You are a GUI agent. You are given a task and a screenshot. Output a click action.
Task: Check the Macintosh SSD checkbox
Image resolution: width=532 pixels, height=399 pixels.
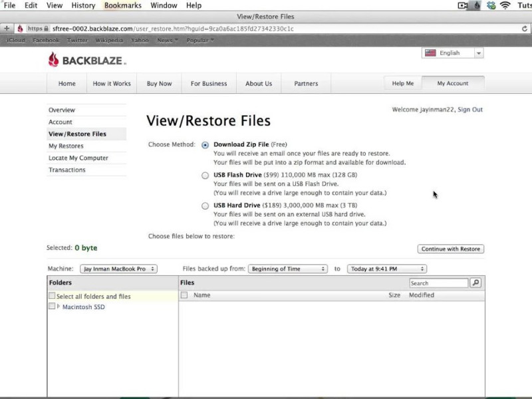click(52, 306)
